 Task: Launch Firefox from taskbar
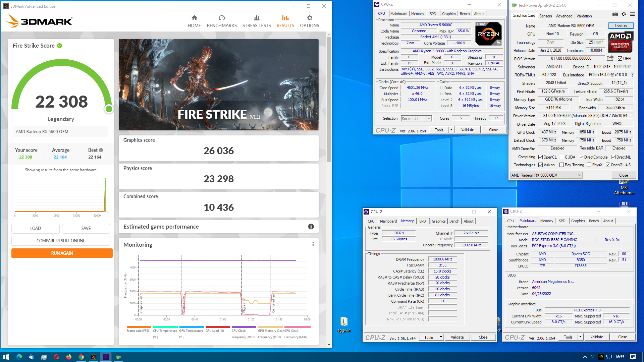click(69, 357)
